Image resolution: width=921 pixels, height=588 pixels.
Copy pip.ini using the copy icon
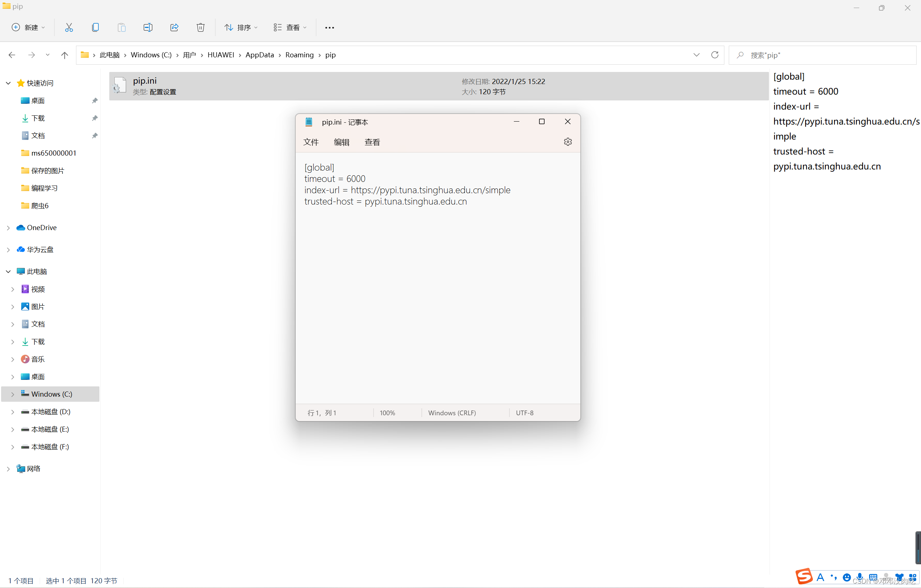(95, 27)
